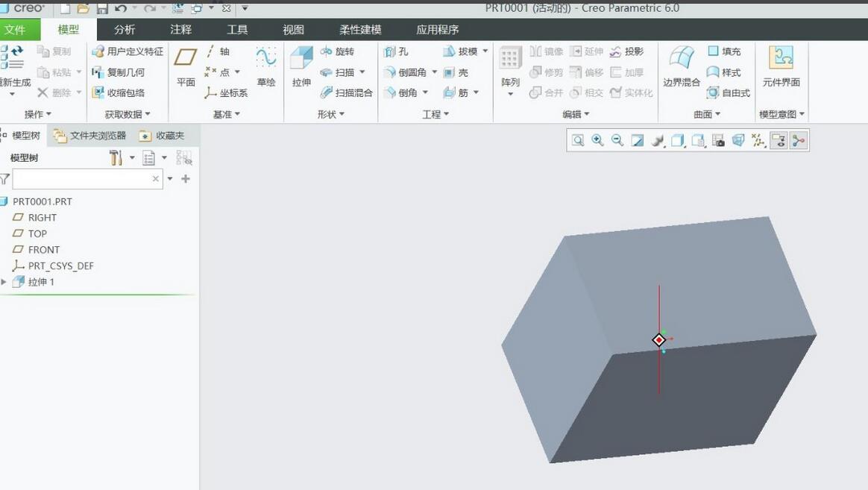Create a datum Plane (平面)
868x490 pixels.
point(186,66)
